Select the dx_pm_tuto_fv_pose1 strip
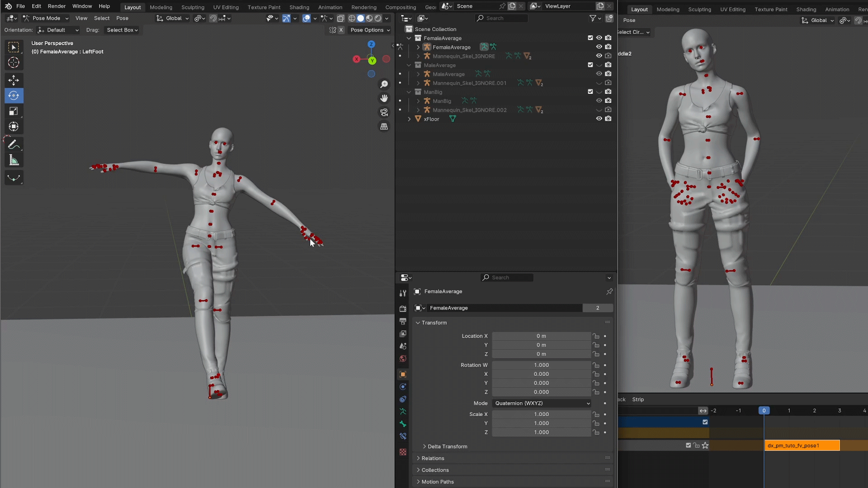868x488 pixels. (802, 446)
